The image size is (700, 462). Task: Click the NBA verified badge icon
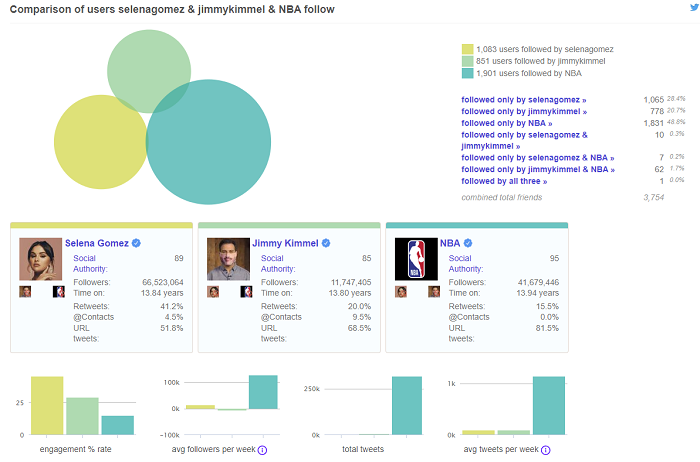coord(468,243)
